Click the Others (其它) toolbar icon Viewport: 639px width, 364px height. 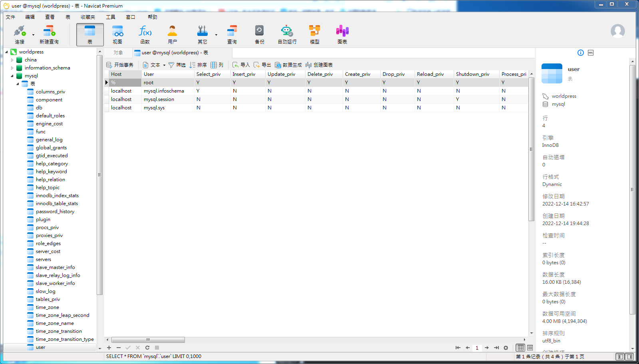pos(202,34)
